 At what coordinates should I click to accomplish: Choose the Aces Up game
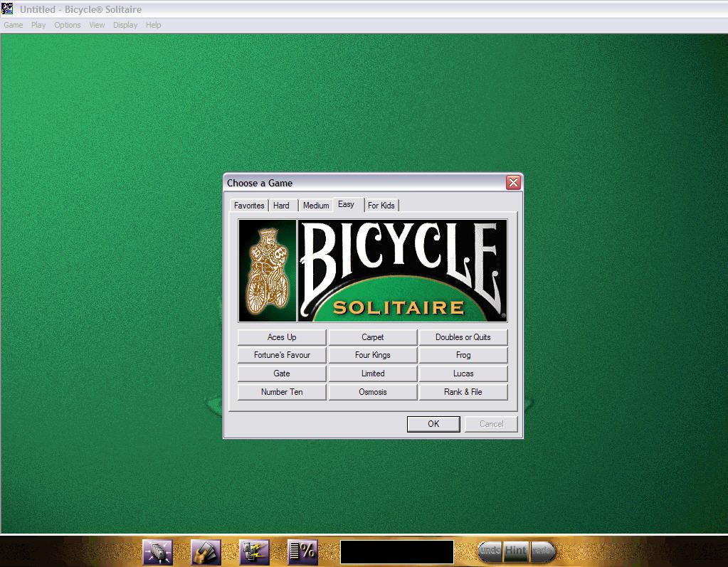click(282, 337)
